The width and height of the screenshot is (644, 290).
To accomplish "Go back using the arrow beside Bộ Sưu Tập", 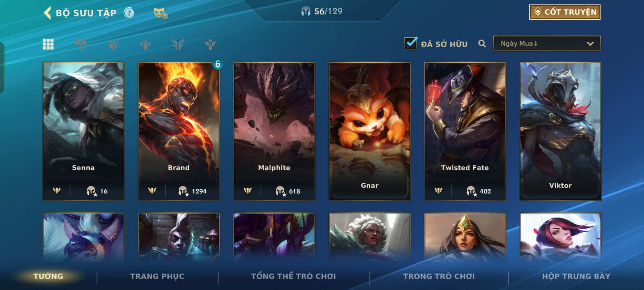I will click(x=47, y=13).
